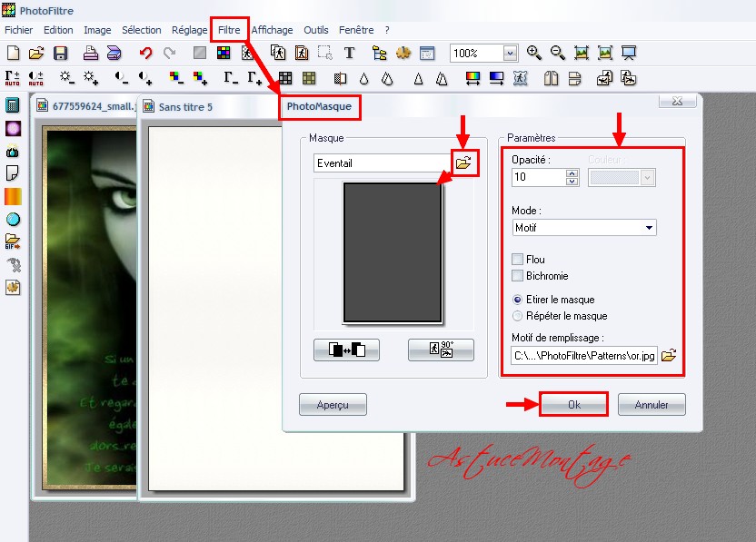756x542 pixels.
Task: Click the Open file folder icon in the toolbar
Action: coord(36,53)
